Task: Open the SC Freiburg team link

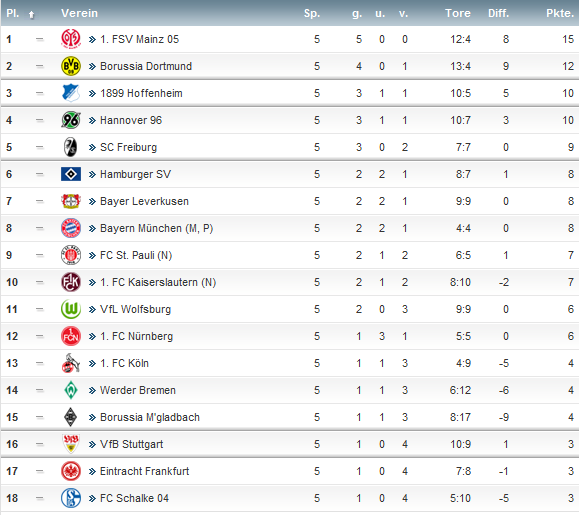Action: 129,147
